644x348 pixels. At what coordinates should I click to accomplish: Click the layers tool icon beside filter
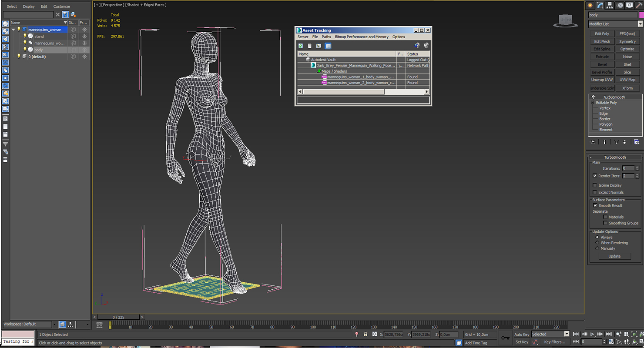click(x=73, y=14)
